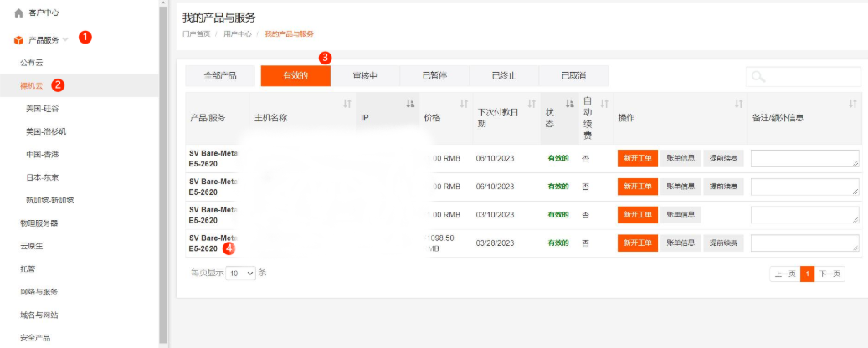
Task: Open the 每页显示 rows-per-page dropdown
Action: click(x=241, y=274)
